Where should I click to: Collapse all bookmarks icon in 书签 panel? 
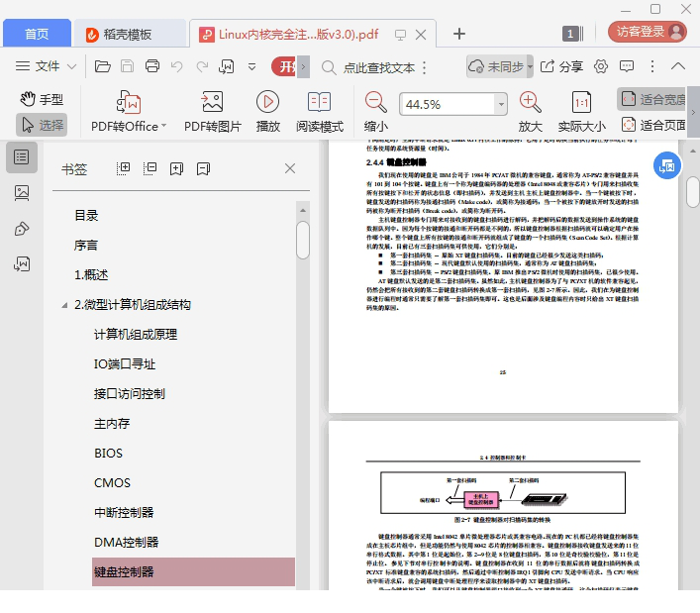150,168
